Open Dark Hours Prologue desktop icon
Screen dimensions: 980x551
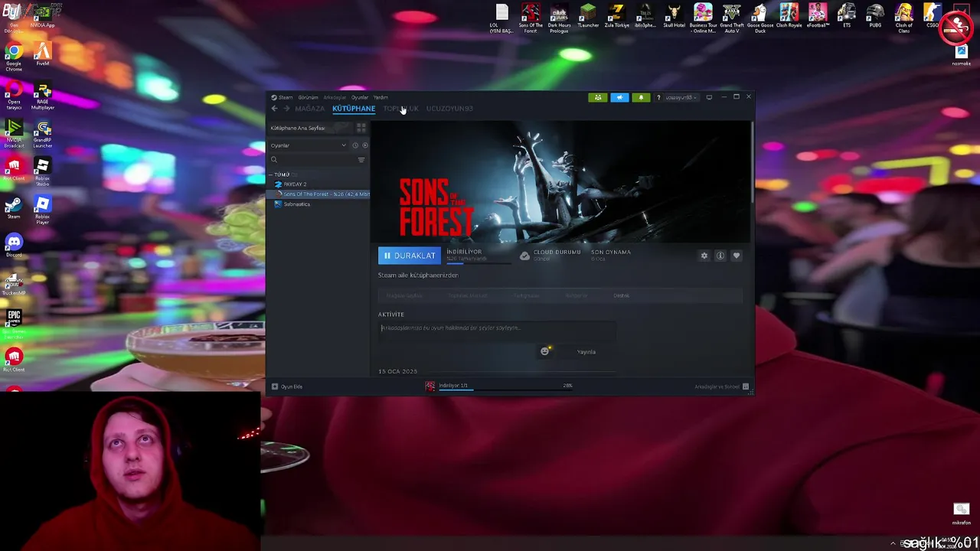click(x=559, y=18)
